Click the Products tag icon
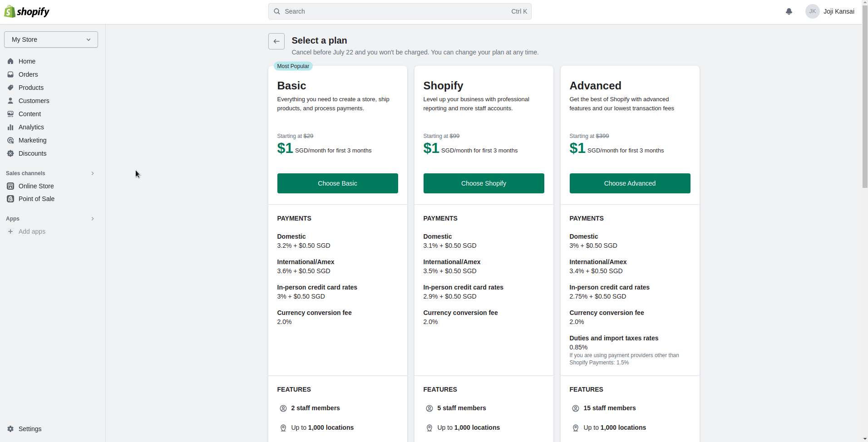 [x=10, y=88]
